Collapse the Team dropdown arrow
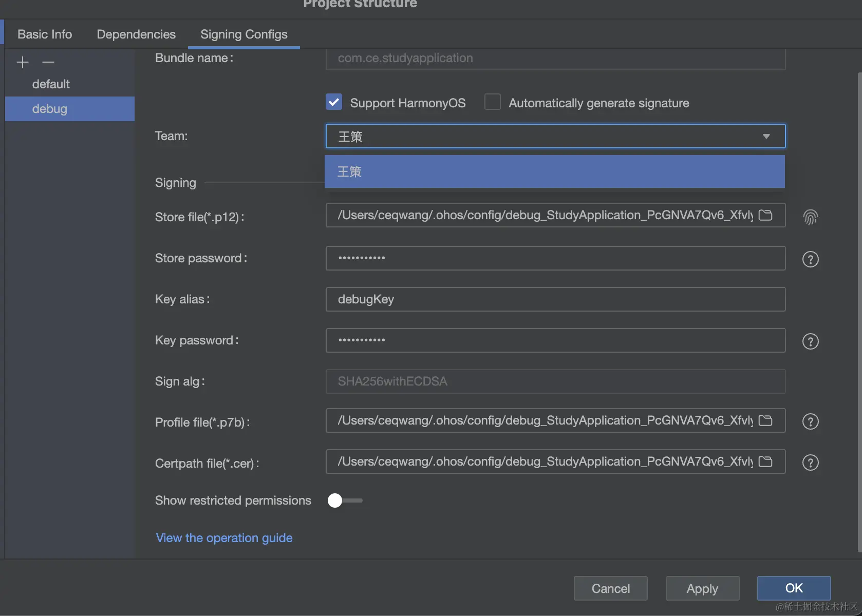The image size is (862, 616). (766, 137)
